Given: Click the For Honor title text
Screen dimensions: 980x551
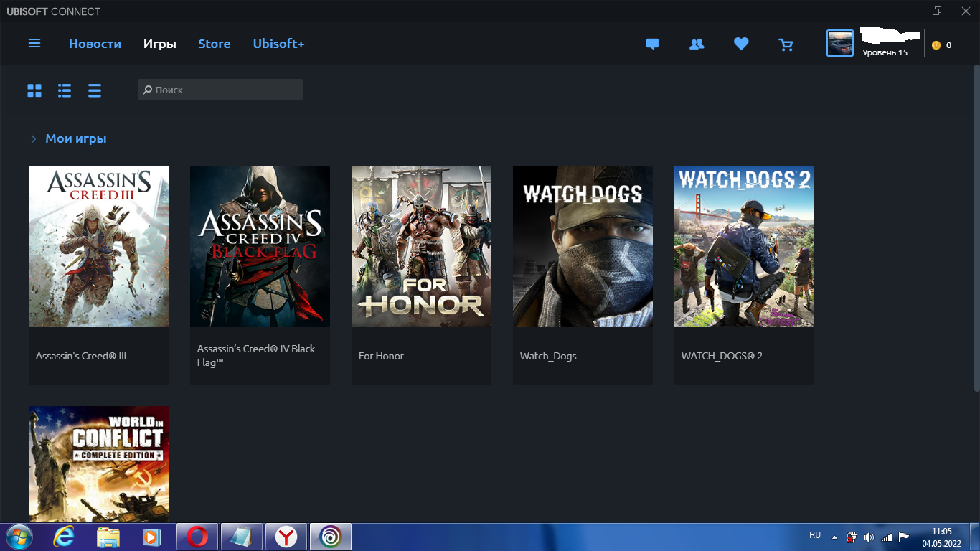Looking at the screenshot, I should [381, 356].
